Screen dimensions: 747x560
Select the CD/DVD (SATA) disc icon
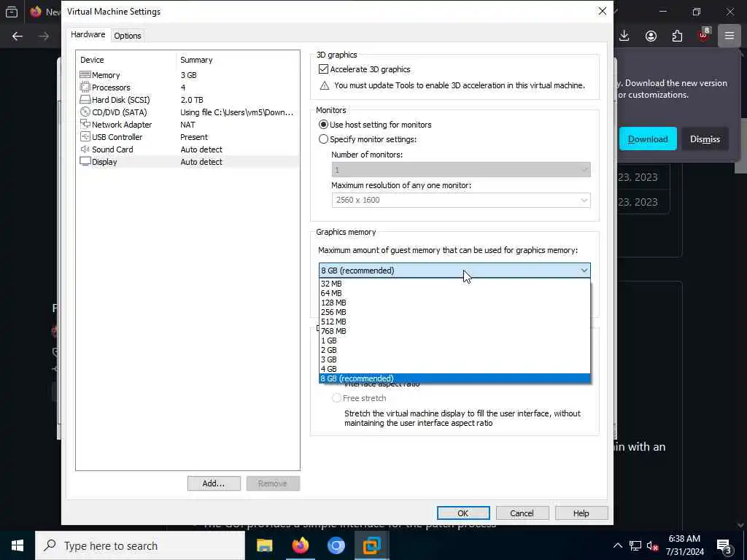(x=85, y=112)
